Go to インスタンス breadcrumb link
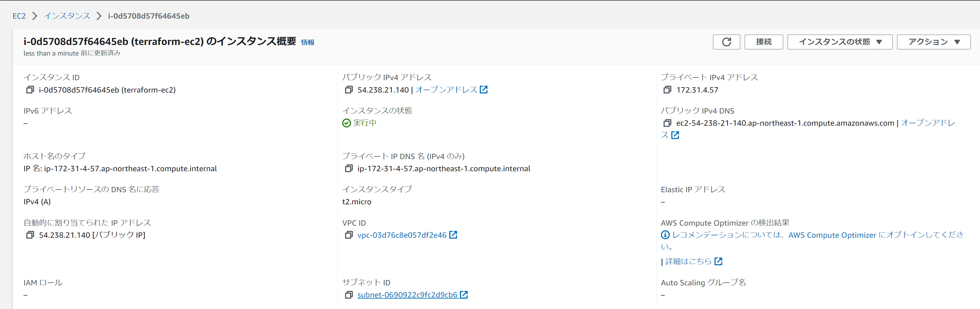 pos(67,16)
